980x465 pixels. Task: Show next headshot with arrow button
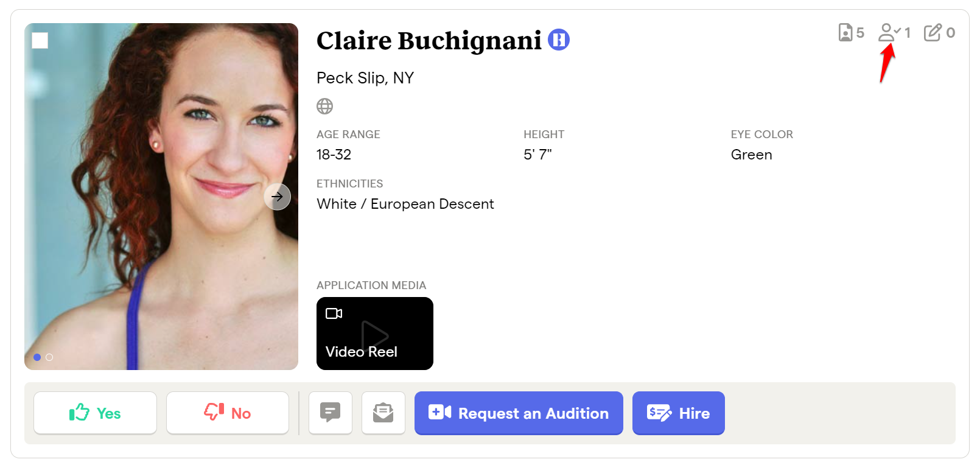(x=277, y=197)
